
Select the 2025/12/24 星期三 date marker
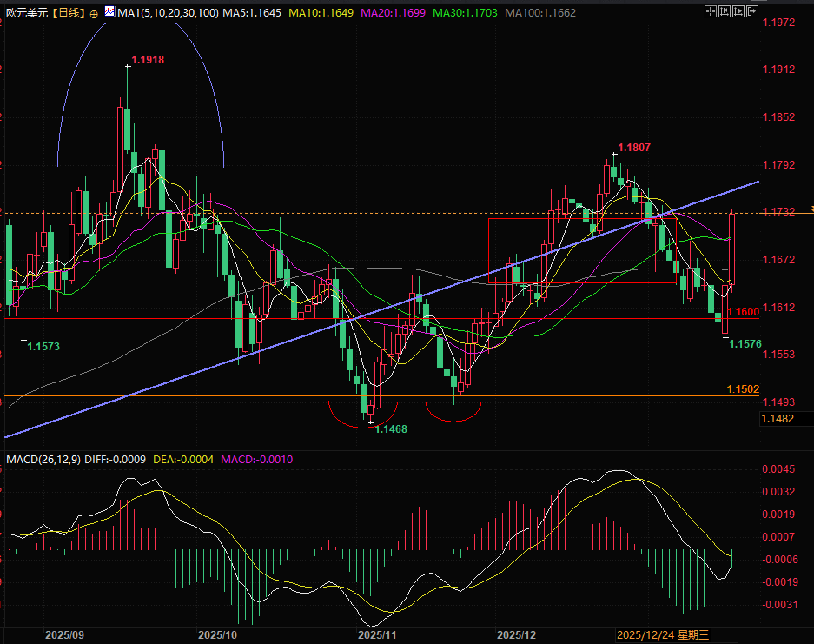click(664, 635)
